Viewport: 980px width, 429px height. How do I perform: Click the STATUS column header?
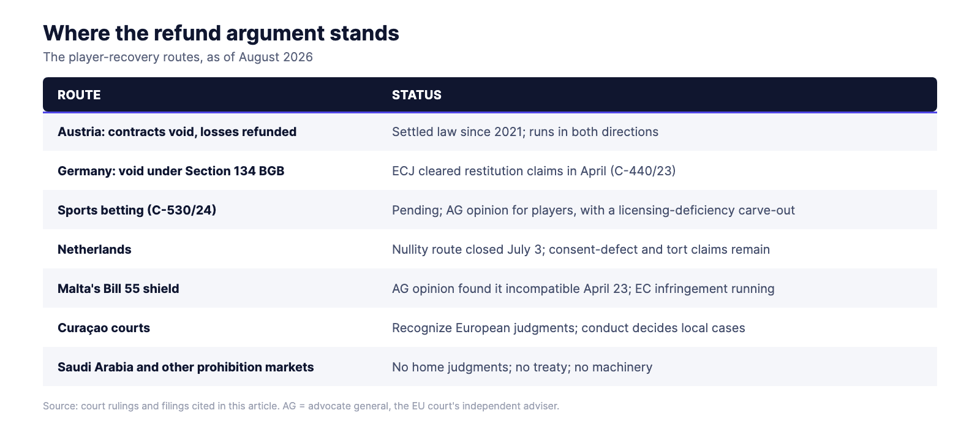[417, 95]
